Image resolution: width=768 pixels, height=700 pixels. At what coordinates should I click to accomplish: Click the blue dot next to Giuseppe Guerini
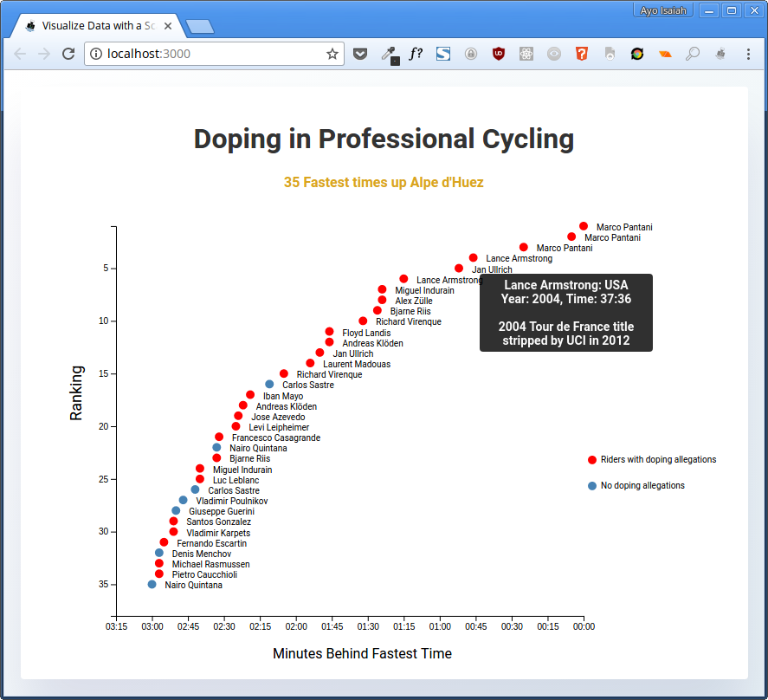pyautogui.click(x=176, y=511)
